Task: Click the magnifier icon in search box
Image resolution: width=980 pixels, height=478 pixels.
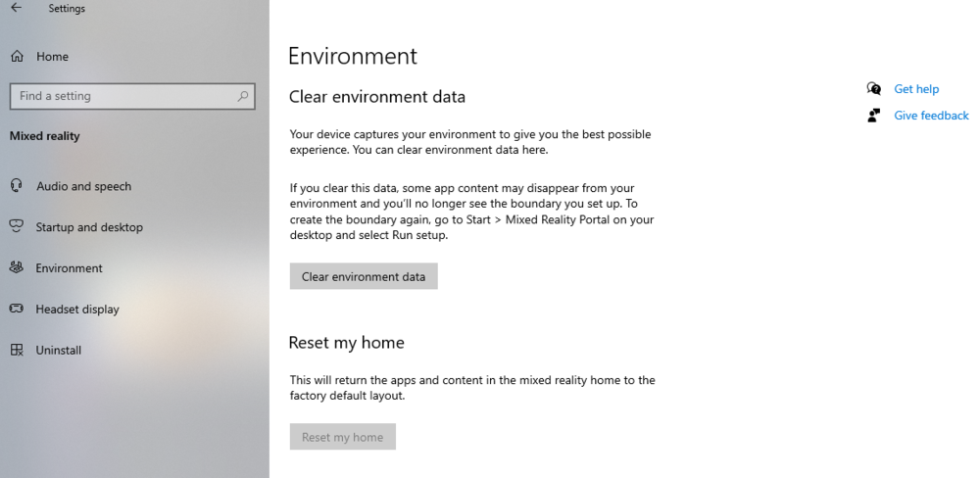Action: (243, 96)
